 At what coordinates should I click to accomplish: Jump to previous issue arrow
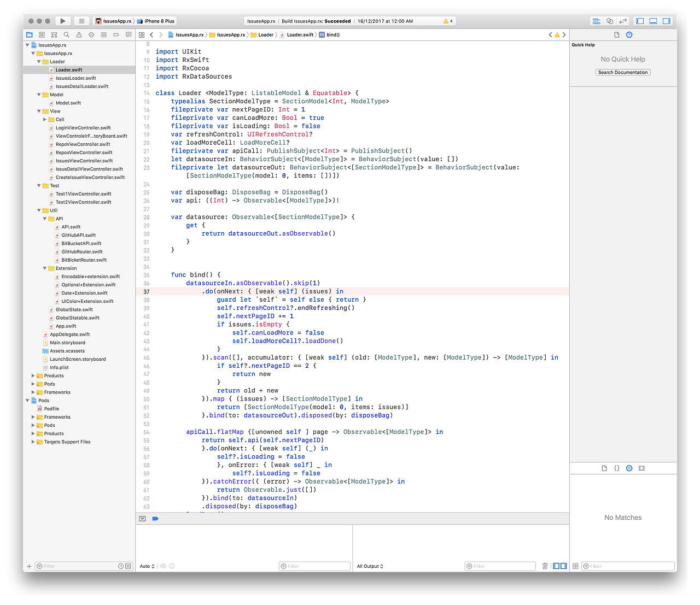[x=551, y=34]
